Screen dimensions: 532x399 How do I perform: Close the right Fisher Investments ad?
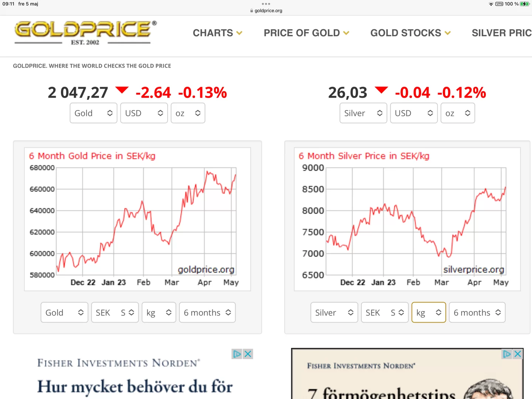[x=518, y=354]
